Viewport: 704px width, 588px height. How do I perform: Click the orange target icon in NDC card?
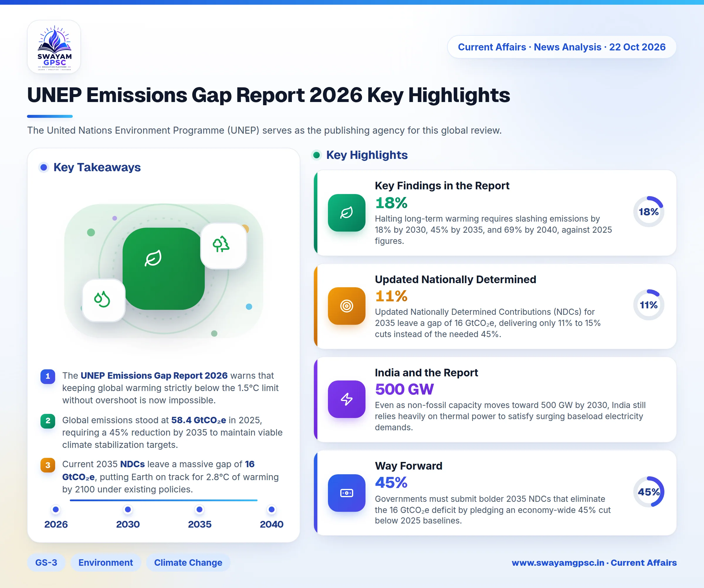346,306
